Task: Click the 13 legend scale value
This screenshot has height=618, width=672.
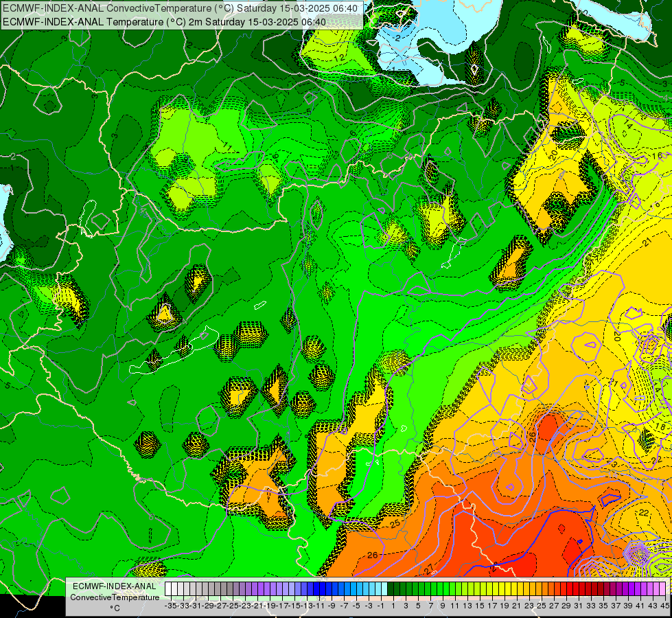Action: (x=467, y=606)
